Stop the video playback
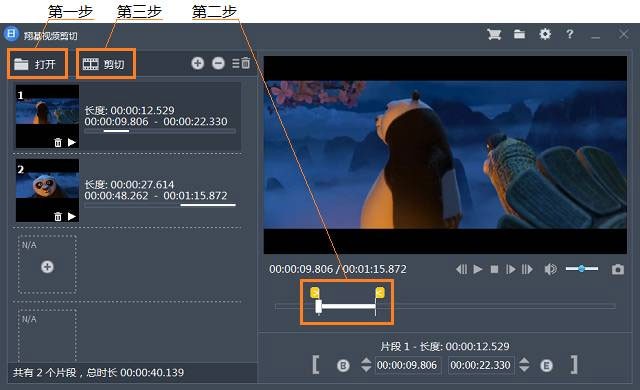Viewport: 640px width, 390px height. 494,269
